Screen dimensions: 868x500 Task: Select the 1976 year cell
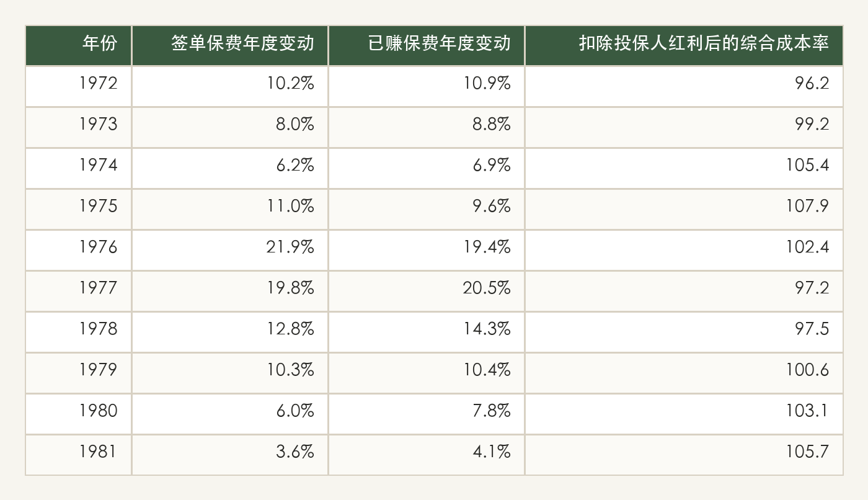[78, 250]
